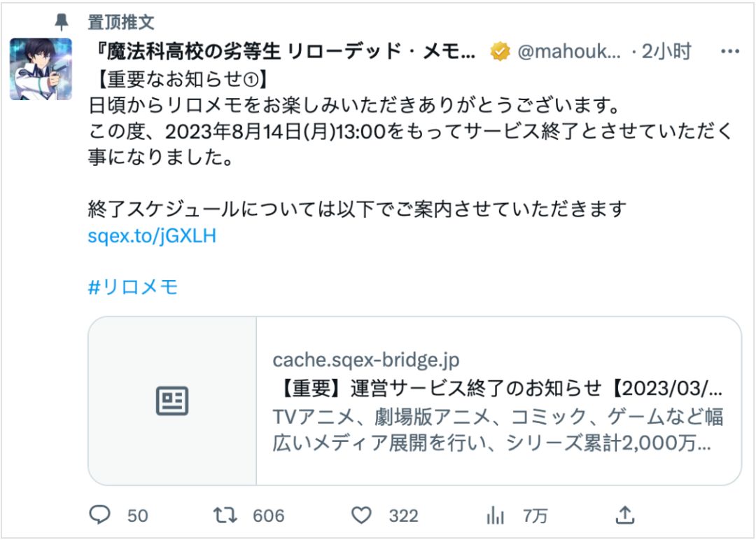The width and height of the screenshot is (756, 540).
Task: Open the sqex.to/jGXLH link
Action: tap(152, 236)
